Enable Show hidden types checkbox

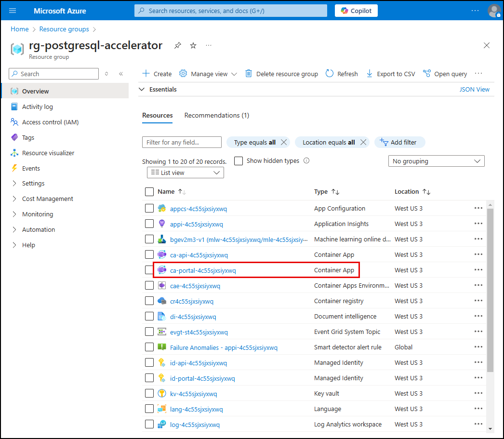[239, 161]
